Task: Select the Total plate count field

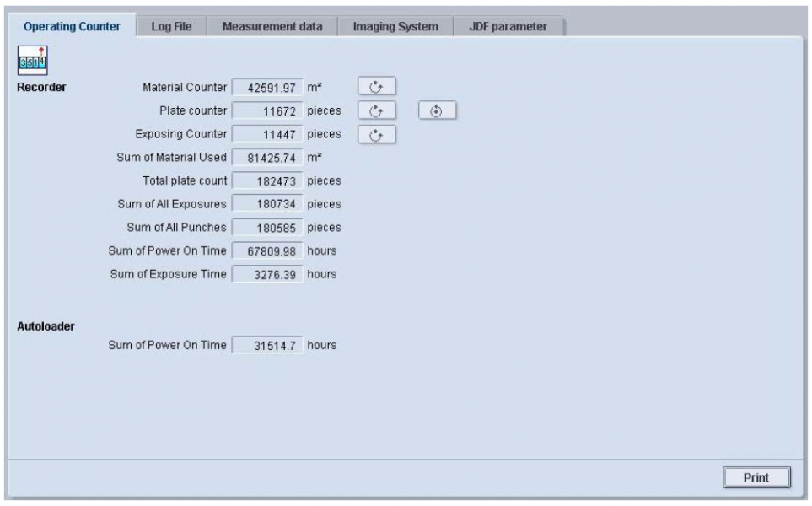Action: pyautogui.click(x=266, y=180)
